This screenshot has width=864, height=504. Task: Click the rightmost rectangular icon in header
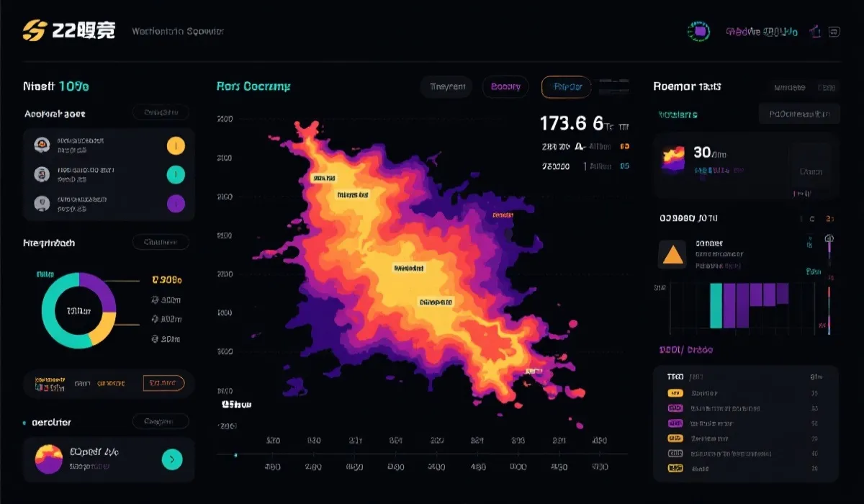(834, 31)
